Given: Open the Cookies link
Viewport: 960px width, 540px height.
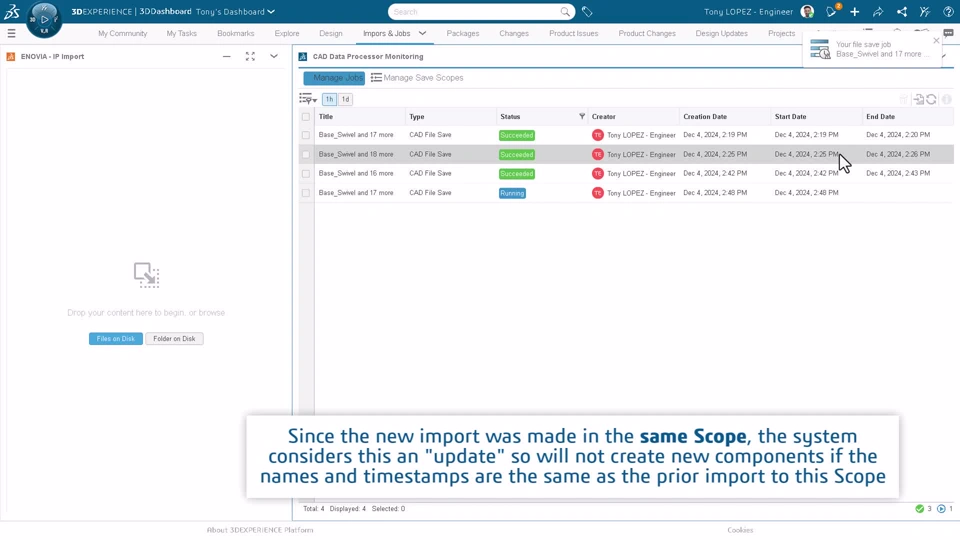Looking at the screenshot, I should 740,530.
